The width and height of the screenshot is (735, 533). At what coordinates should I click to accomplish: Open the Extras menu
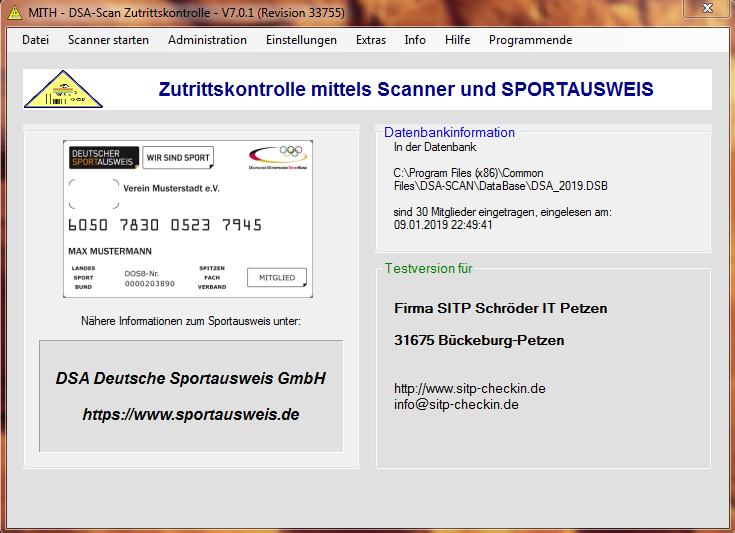[371, 40]
